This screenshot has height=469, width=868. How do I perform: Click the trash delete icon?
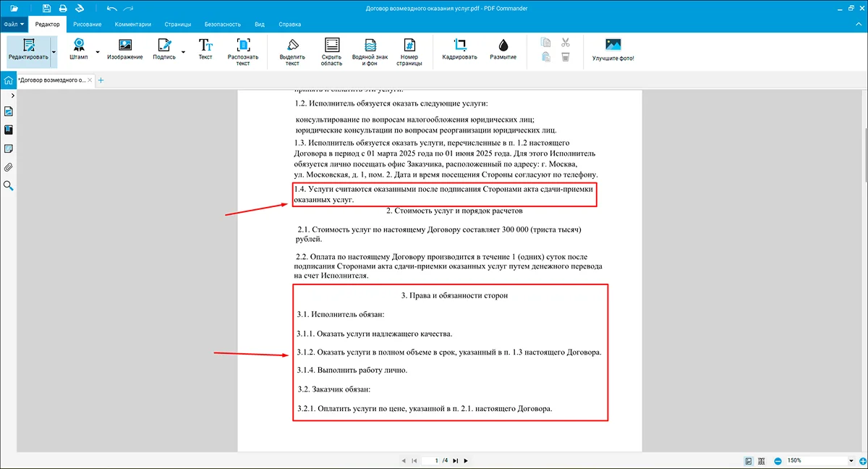click(x=566, y=57)
